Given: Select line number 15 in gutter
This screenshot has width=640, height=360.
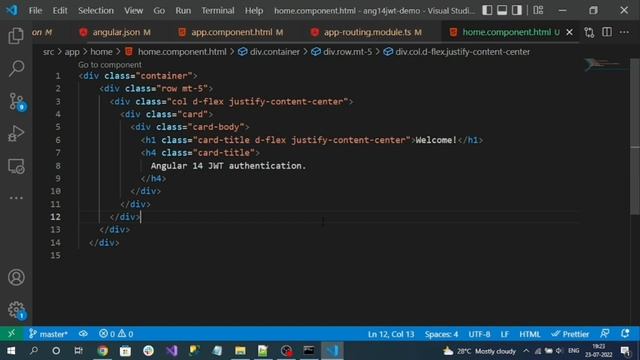Looking at the screenshot, I should 56,255.
